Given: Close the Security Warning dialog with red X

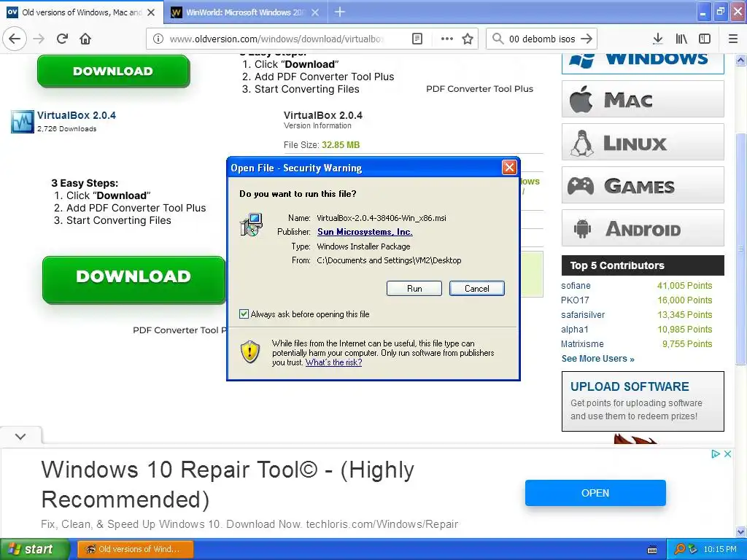Looking at the screenshot, I should tap(509, 167).
